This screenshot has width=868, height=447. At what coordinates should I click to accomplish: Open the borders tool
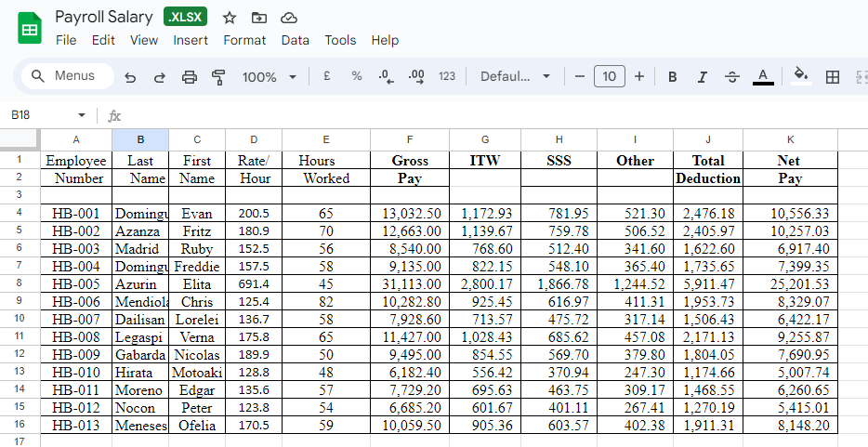[832, 77]
